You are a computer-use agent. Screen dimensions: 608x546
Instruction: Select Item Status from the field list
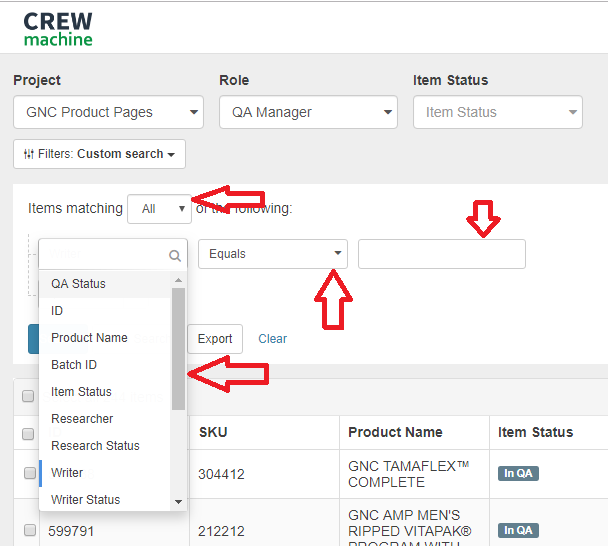[x=105, y=392]
